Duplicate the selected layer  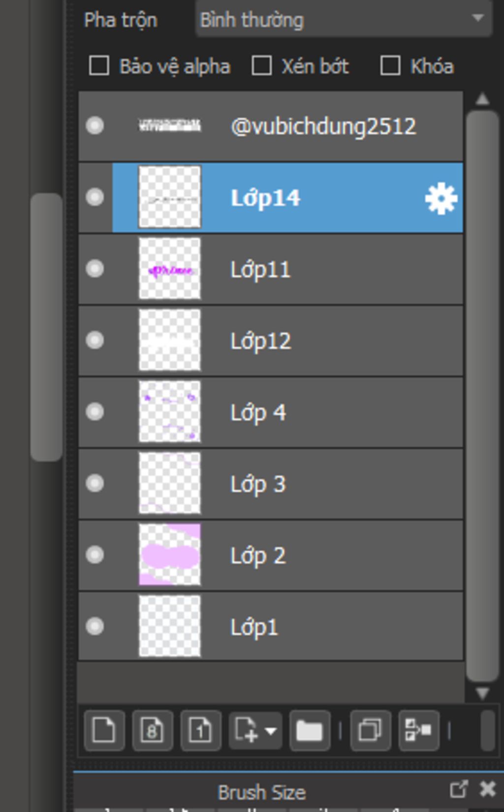pos(370,730)
